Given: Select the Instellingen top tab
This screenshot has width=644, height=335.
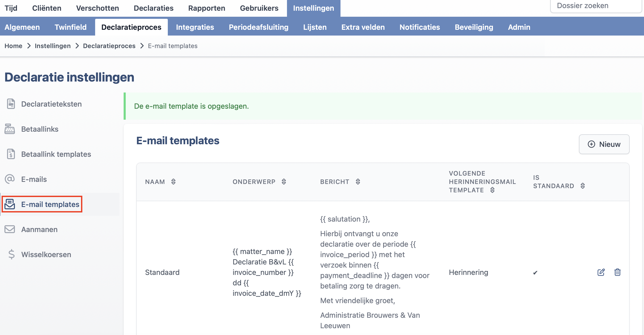Looking at the screenshot, I should click(x=314, y=8).
